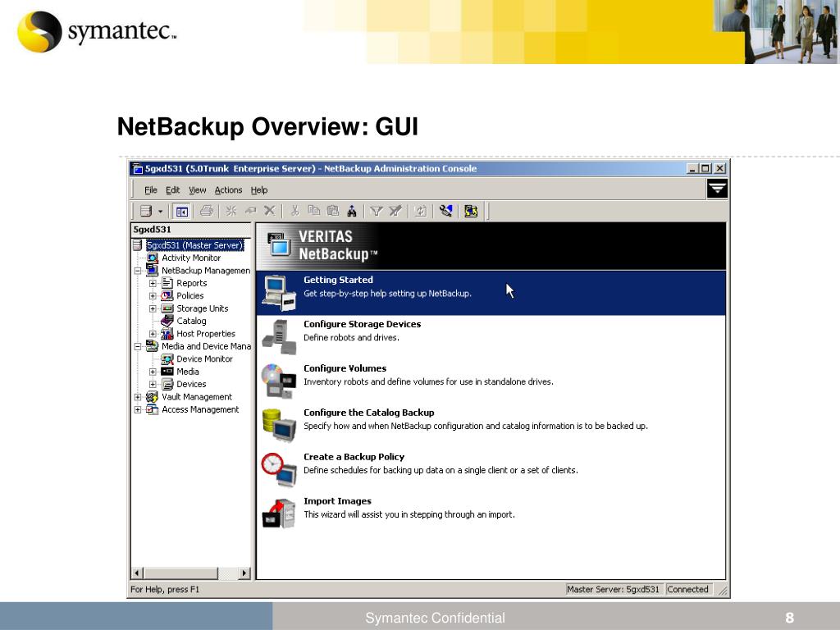Open the Import Images wizard
Viewport: 840px width, 630px height.
tap(491, 514)
